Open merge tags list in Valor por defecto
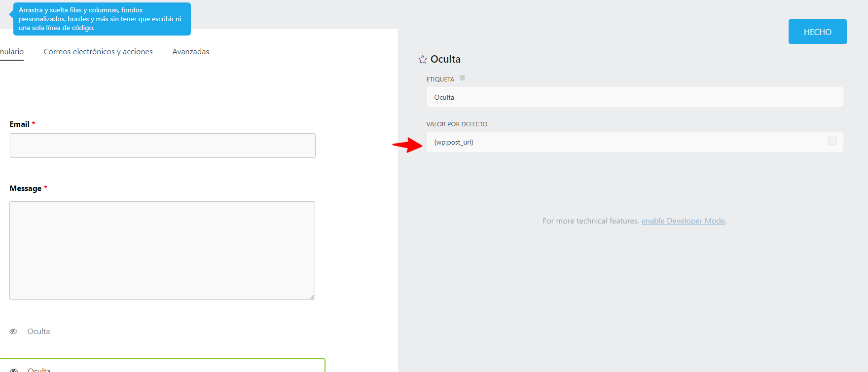 point(832,141)
